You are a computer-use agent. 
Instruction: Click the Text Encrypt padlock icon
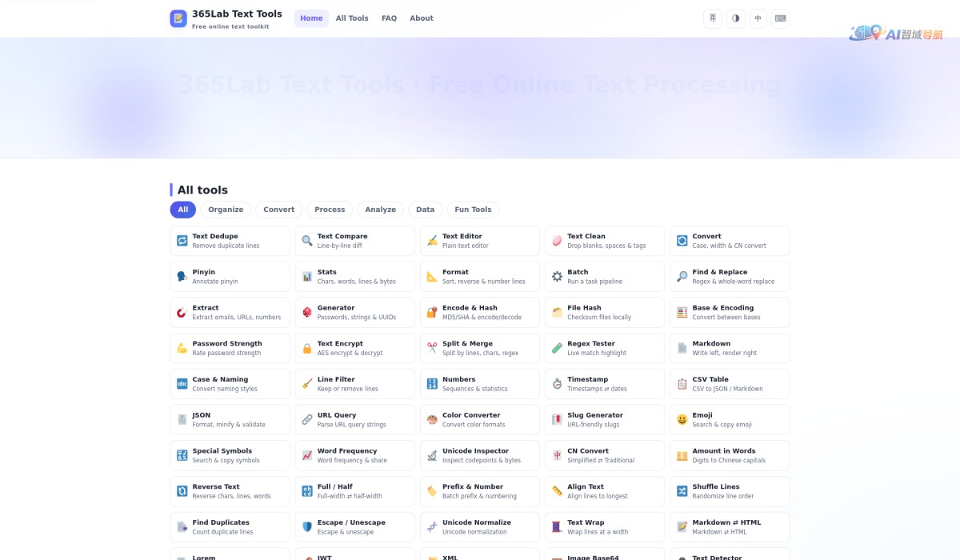coord(307,348)
